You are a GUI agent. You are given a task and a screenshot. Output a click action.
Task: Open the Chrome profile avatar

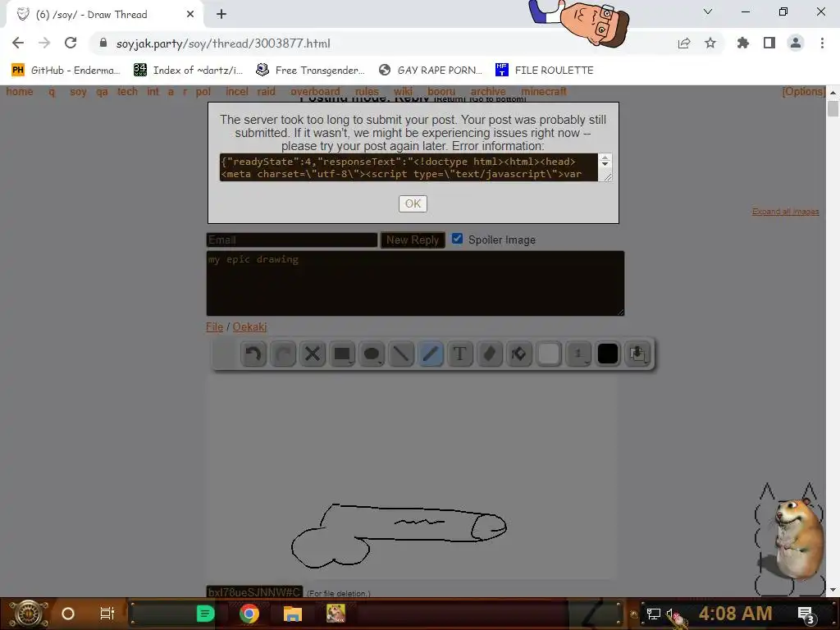tap(796, 43)
